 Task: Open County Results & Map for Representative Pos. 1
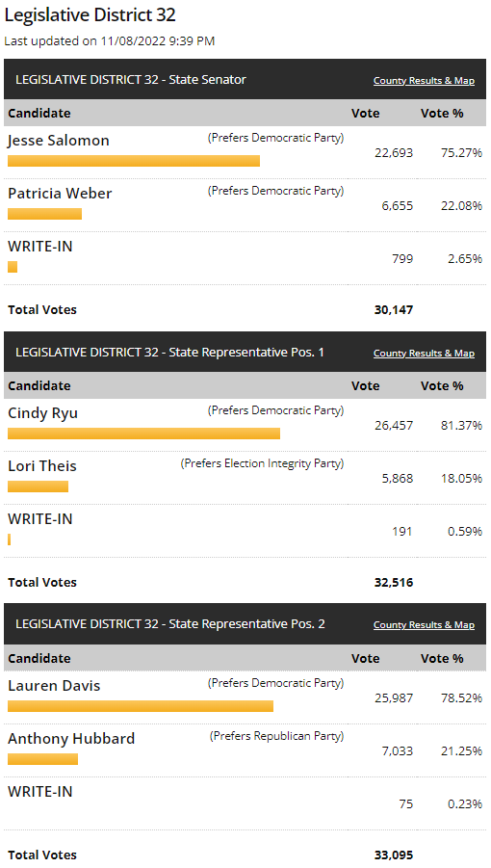424,354
